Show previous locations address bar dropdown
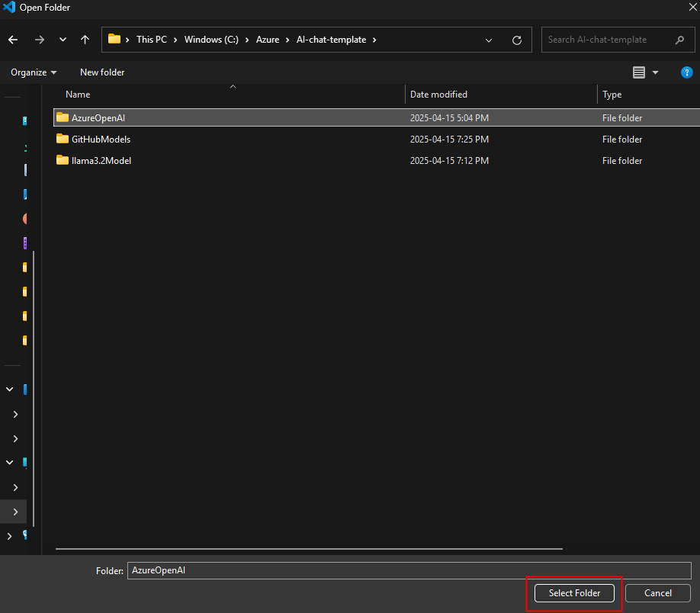The width and height of the screenshot is (700, 613). [488, 40]
